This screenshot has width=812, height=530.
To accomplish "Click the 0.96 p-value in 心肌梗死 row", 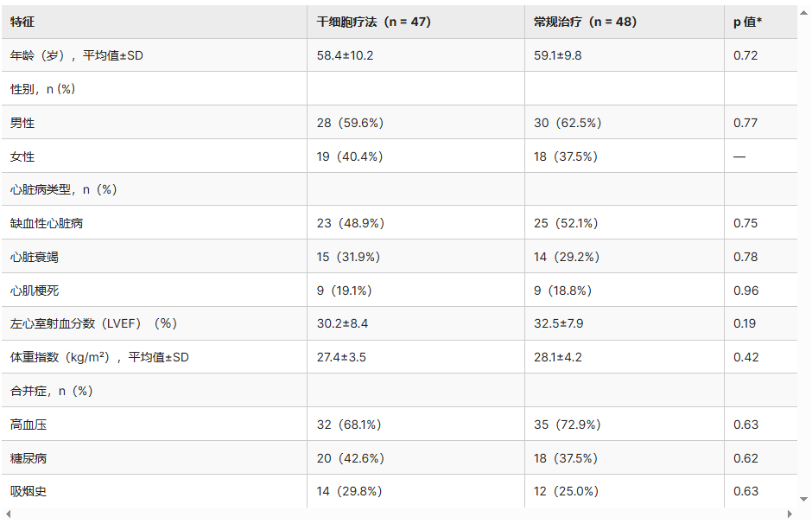I will click(x=745, y=291).
